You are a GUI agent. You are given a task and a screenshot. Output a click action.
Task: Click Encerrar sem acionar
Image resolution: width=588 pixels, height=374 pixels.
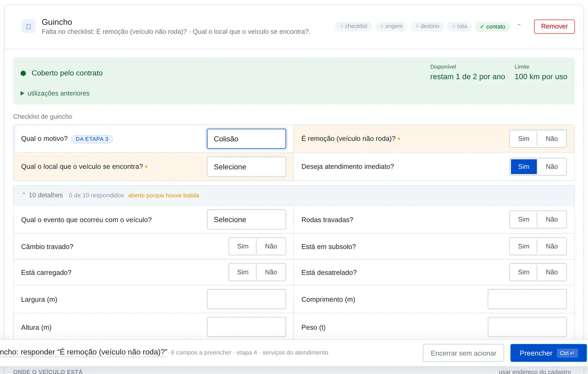(464, 353)
